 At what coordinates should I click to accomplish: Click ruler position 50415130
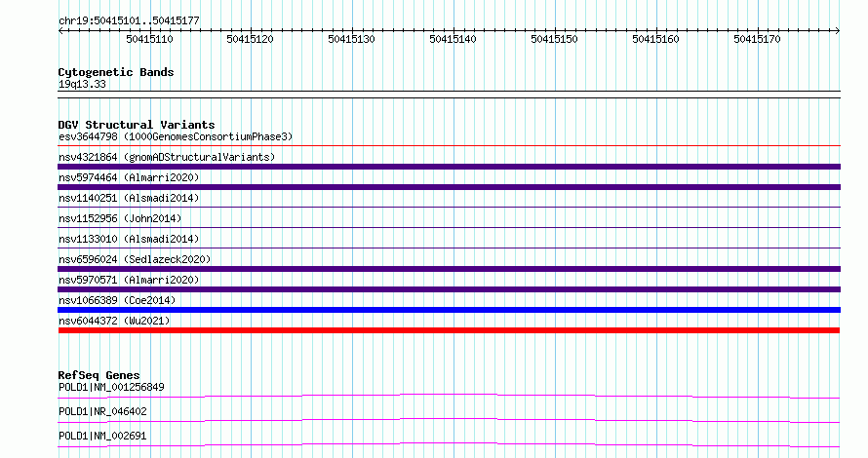pos(351,39)
